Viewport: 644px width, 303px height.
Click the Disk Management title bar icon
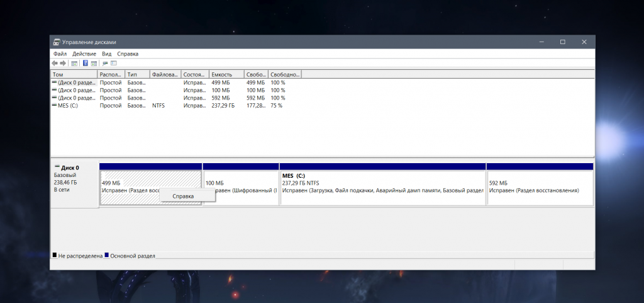57,42
